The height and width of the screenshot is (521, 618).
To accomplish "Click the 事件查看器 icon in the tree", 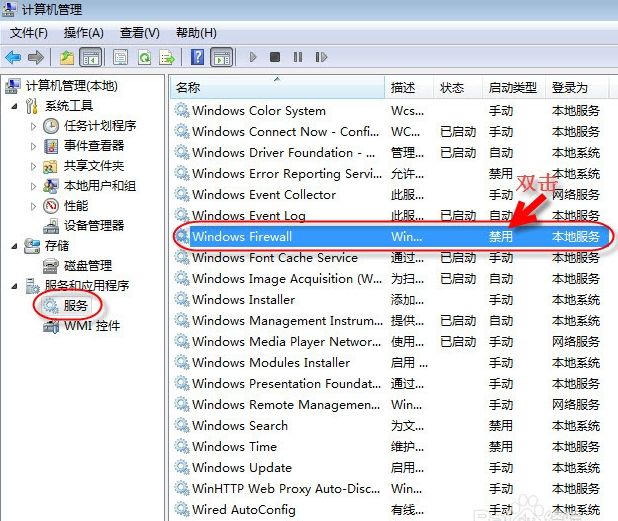I will click(51, 146).
